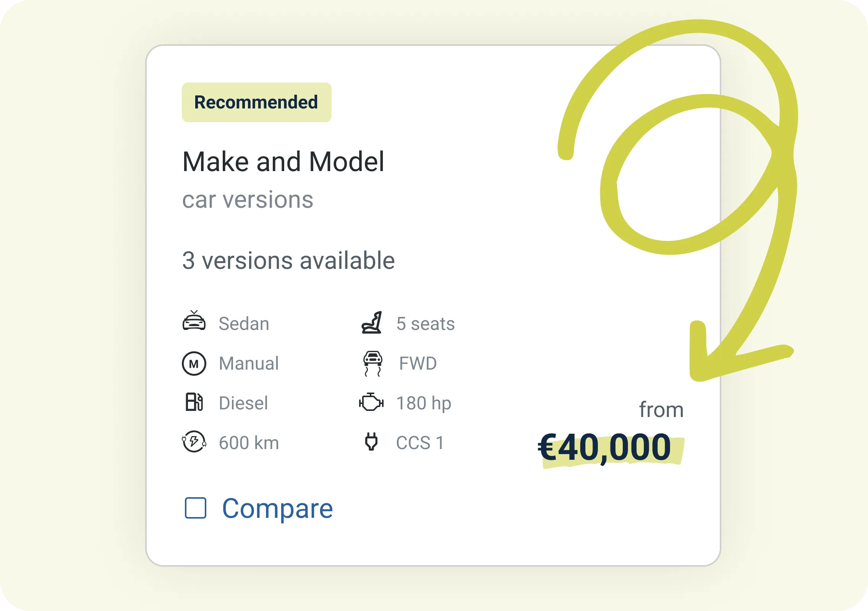Viewport: 868px width, 611px height.
Task: Click the CCS 1 connector label
Action: [x=420, y=443]
